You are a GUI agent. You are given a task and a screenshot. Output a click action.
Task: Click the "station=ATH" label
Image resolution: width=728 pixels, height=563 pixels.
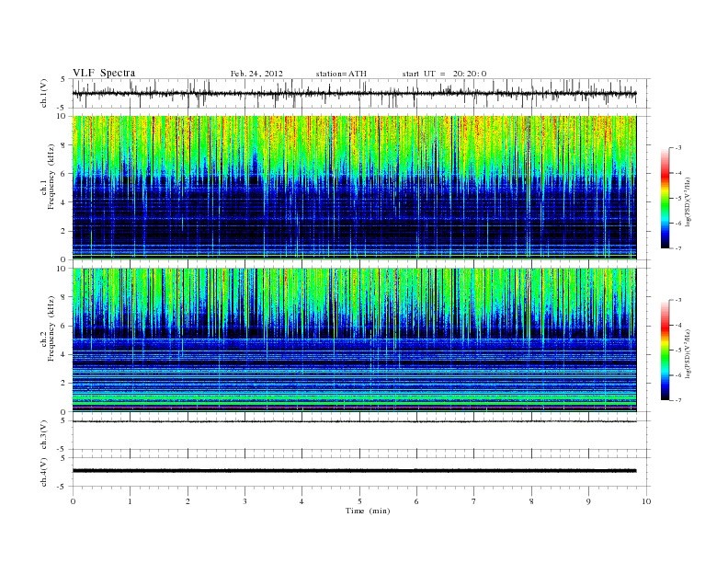click(341, 74)
